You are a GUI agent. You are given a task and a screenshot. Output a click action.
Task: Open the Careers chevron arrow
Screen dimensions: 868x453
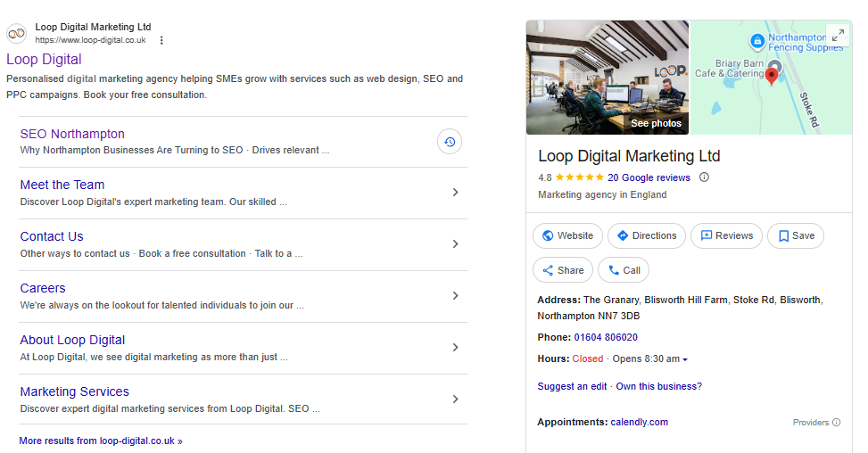pos(455,296)
